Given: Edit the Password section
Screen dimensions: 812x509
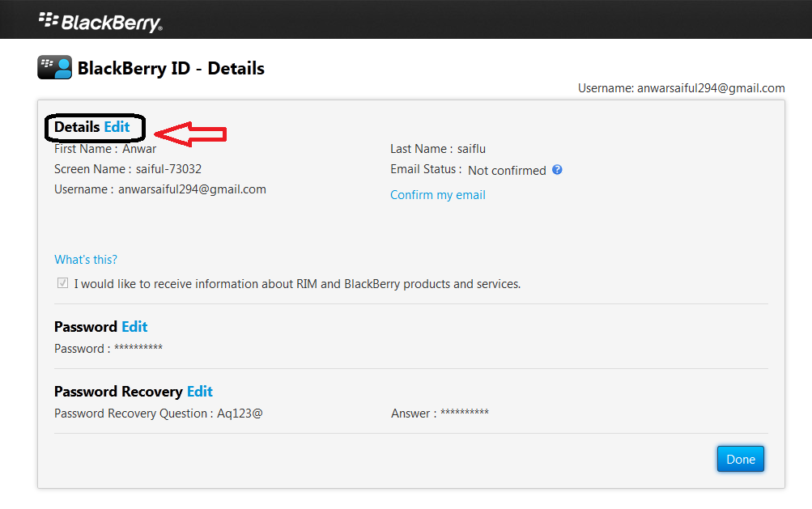Looking at the screenshot, I should tap(134, 327).
